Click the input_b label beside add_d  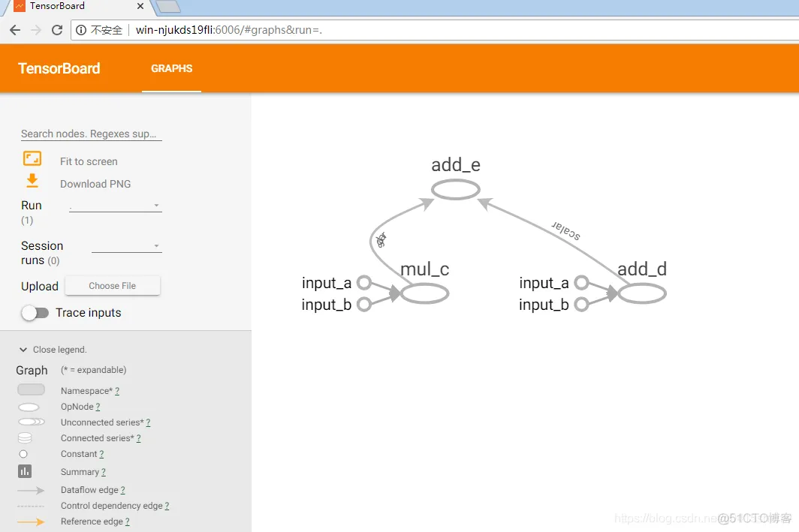click(544, 305)
